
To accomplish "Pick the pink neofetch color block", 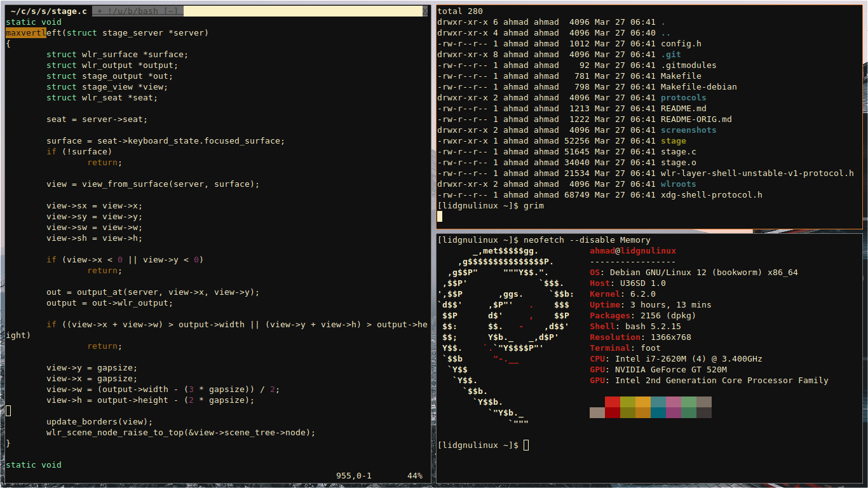I will coord(674,402).
